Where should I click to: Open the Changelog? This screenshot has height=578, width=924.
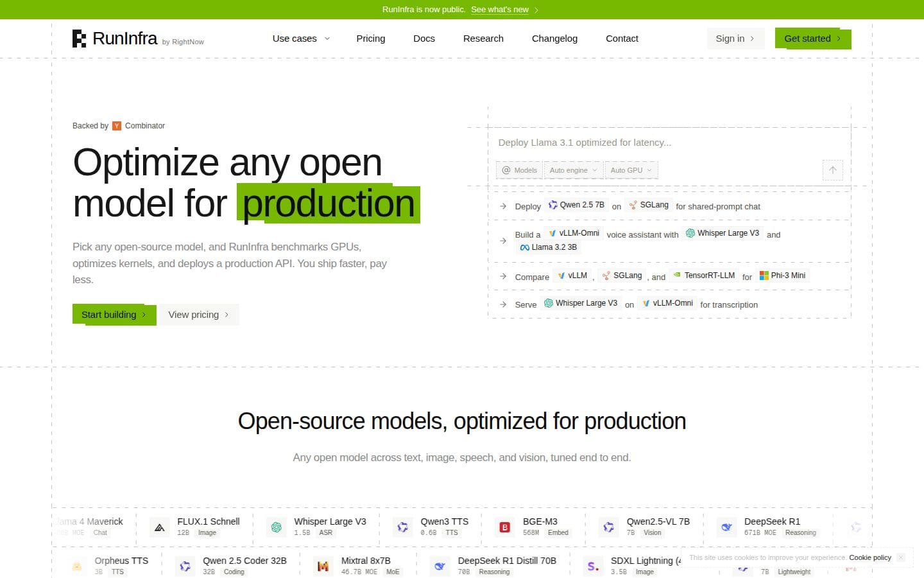[x=554, y=39]
